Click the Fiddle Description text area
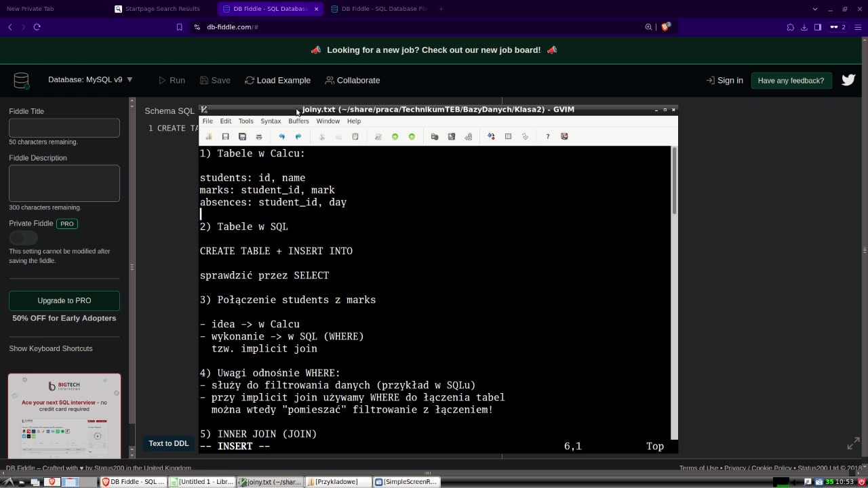The width and height of the screenshot is (868, 488). pyautogui.click(x=64, y=183)
